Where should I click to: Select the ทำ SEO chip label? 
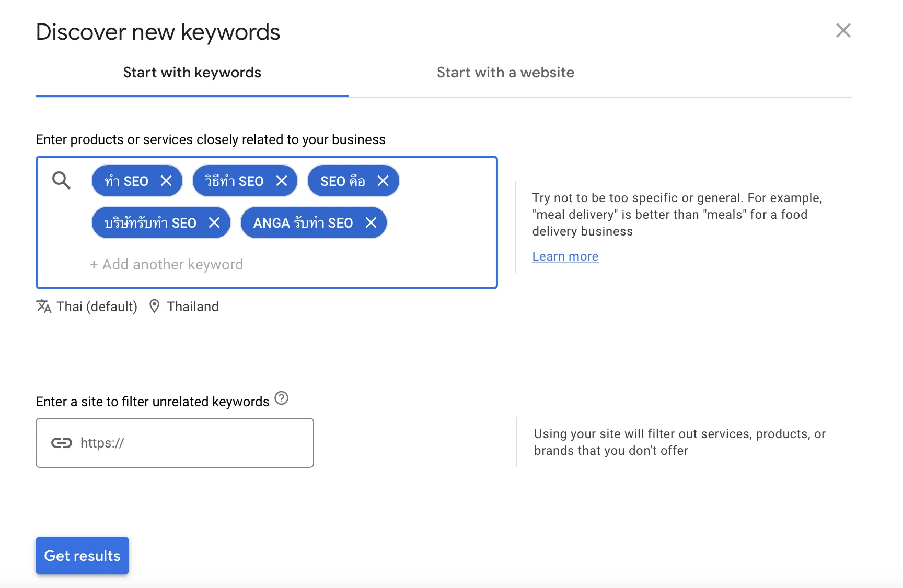coord(126,181)
